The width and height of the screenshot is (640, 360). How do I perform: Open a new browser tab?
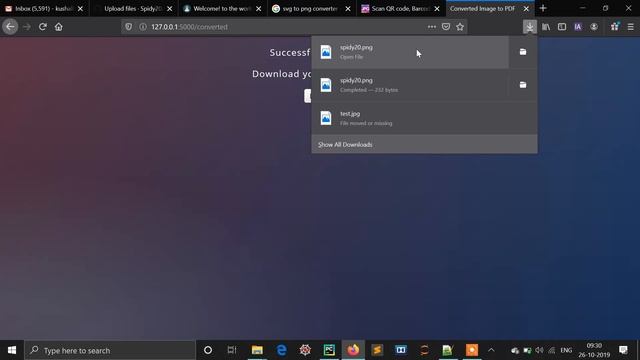coord(543,8)
